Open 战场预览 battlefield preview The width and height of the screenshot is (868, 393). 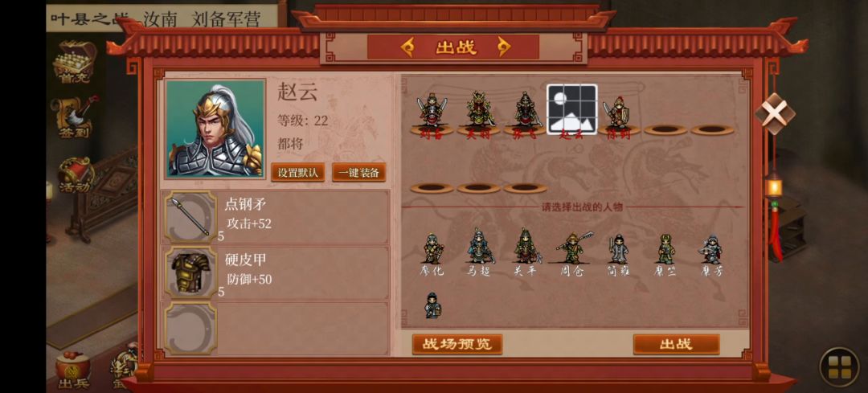457,344
